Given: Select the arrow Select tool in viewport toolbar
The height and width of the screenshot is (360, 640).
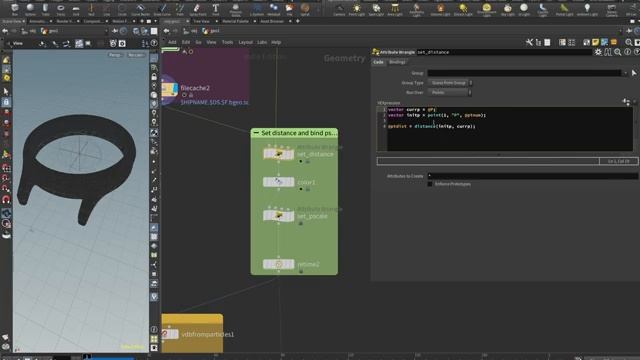Looking at the screenshot, I should 6,91.
